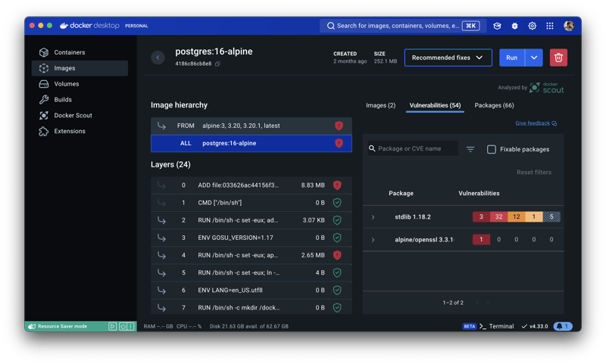Click the medium count 12 for stdlib
This screenshot has height=364, width=606.
click(516, 217)
